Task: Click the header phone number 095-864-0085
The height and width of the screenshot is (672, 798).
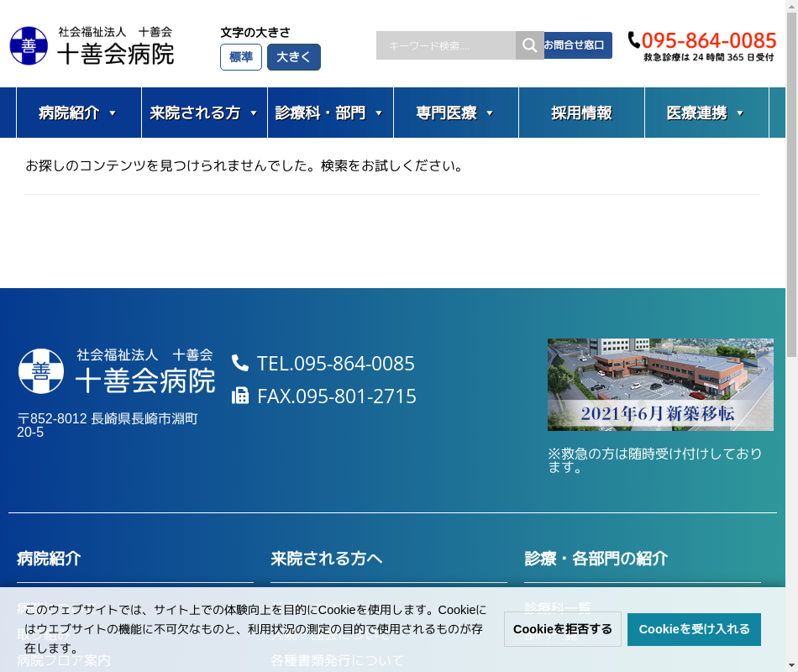Action: pos(709,40)
